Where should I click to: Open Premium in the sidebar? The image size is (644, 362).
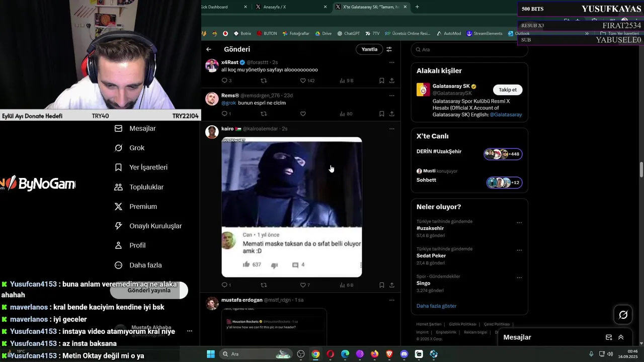136,207
